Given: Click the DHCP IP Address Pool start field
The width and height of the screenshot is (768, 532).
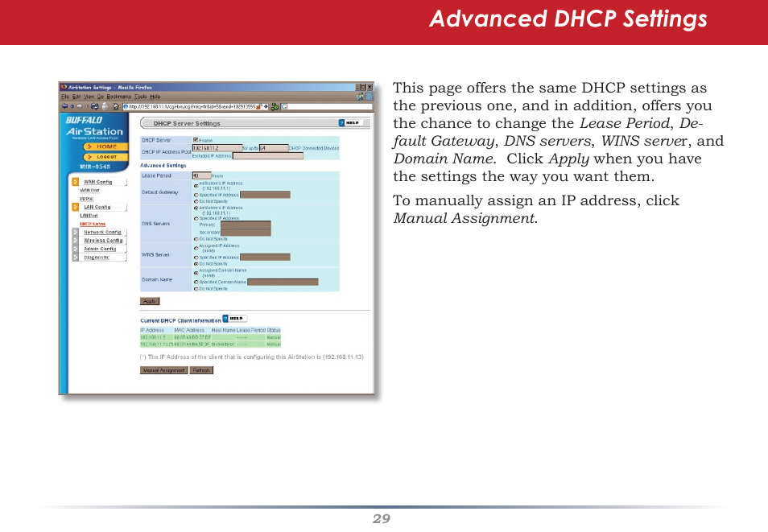Looking at the screenshot, I should pyautogui.click(x=217, y=148).
